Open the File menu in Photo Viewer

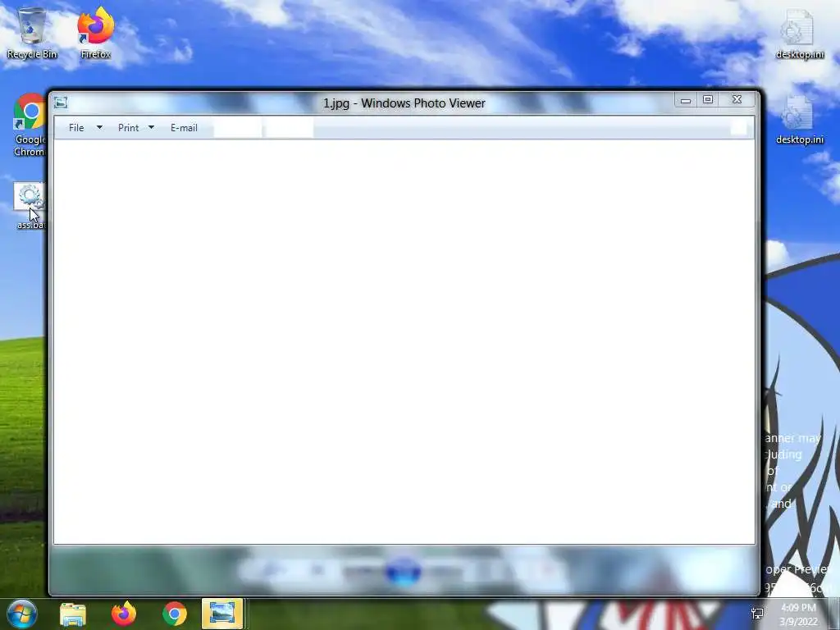pyautogui.click(x=76, y=128)
